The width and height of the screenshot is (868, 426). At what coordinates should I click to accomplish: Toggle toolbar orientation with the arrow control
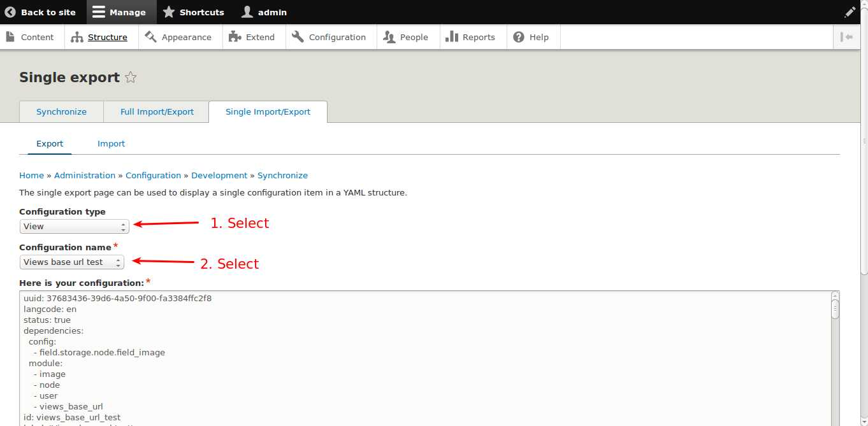click(847, 37)
